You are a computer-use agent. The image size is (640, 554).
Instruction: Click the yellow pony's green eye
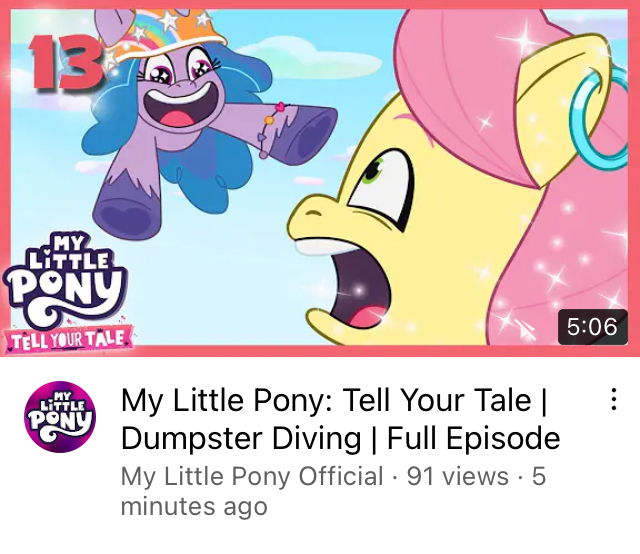[373, 171]
